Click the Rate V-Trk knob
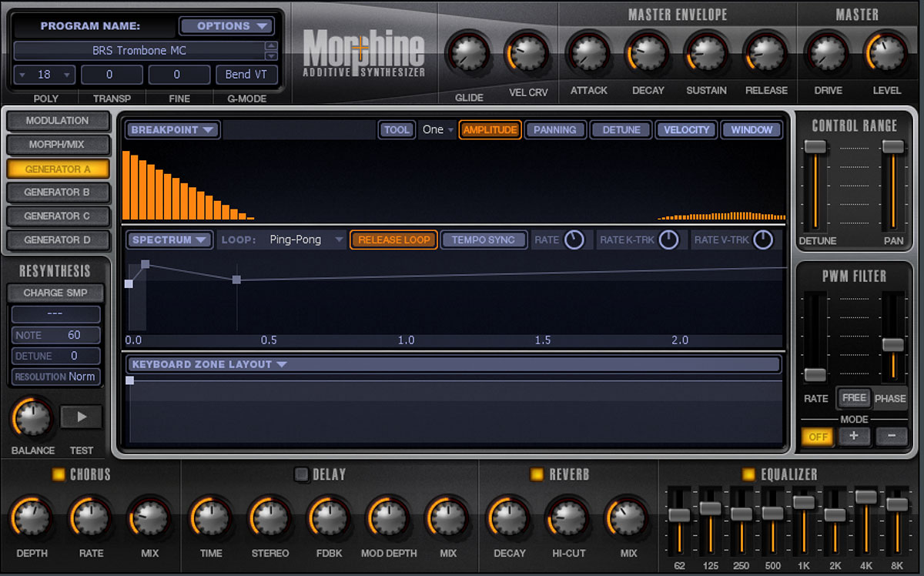Viewport: 924px width, 576px height. coord(762,239)
